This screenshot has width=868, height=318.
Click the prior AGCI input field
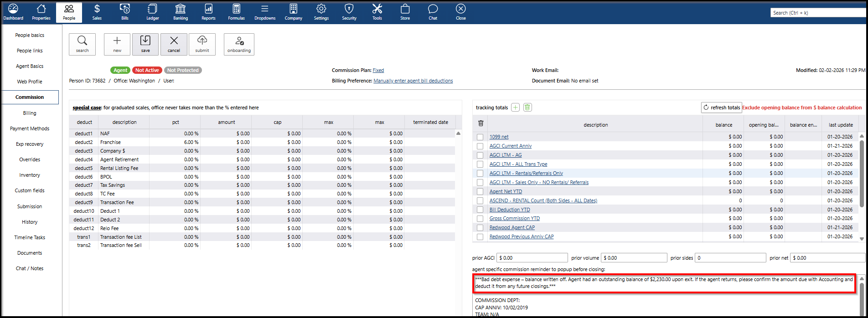pos(532,258)
